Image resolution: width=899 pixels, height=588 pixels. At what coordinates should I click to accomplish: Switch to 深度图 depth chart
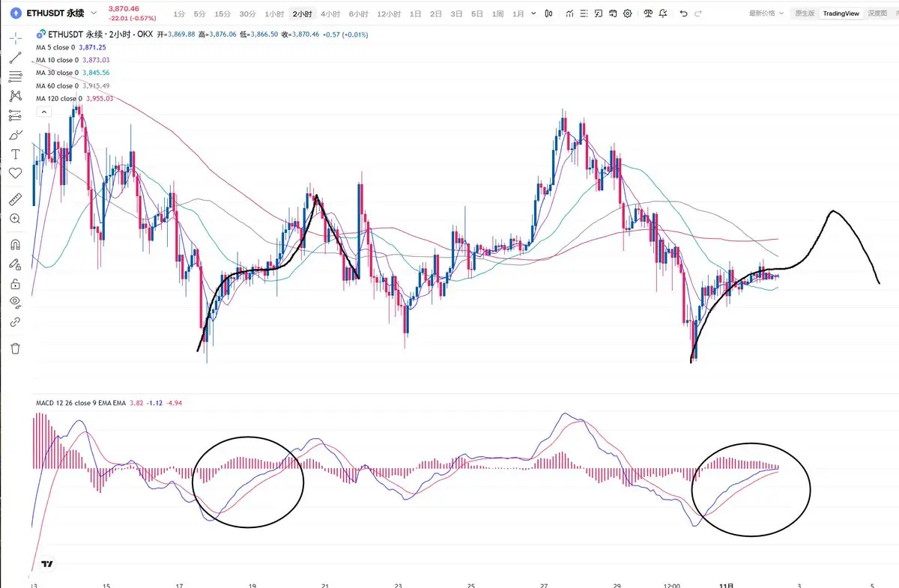point(877,13)
